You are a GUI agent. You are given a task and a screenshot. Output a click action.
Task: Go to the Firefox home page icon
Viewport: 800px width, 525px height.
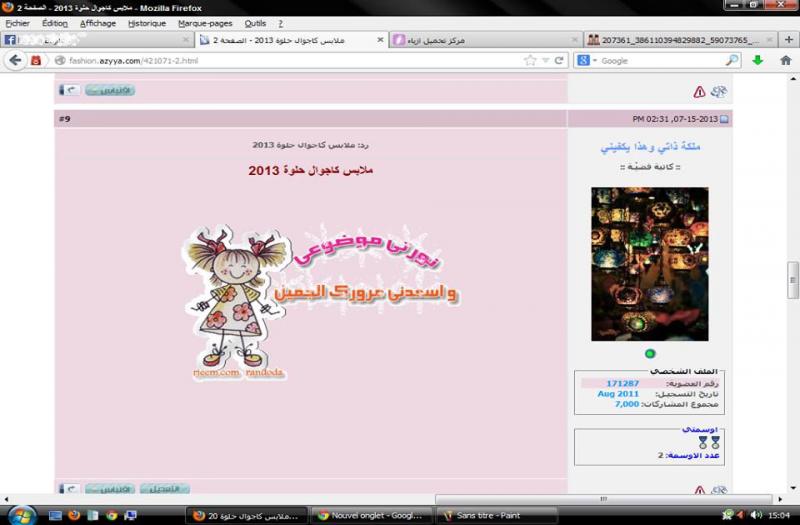point(785,60)
